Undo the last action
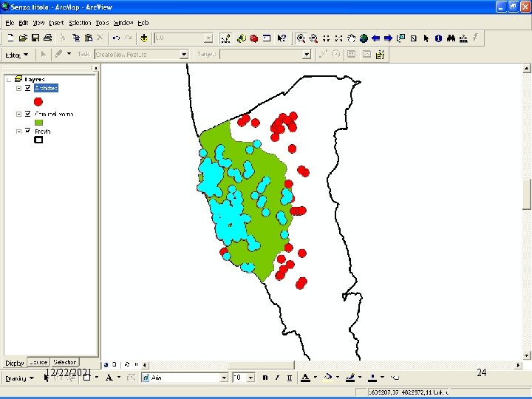The width and height of the screenshot is (532, 399). pos(117,38)
